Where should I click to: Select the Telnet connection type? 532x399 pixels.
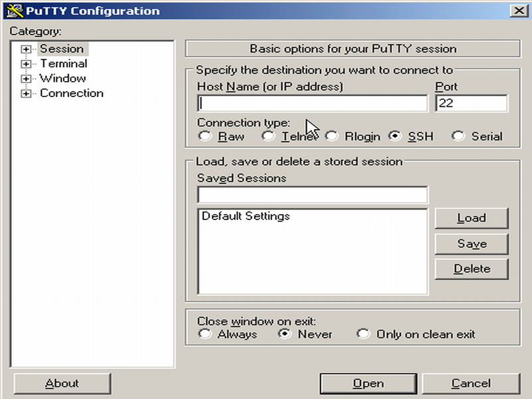[x=268, y=136]
